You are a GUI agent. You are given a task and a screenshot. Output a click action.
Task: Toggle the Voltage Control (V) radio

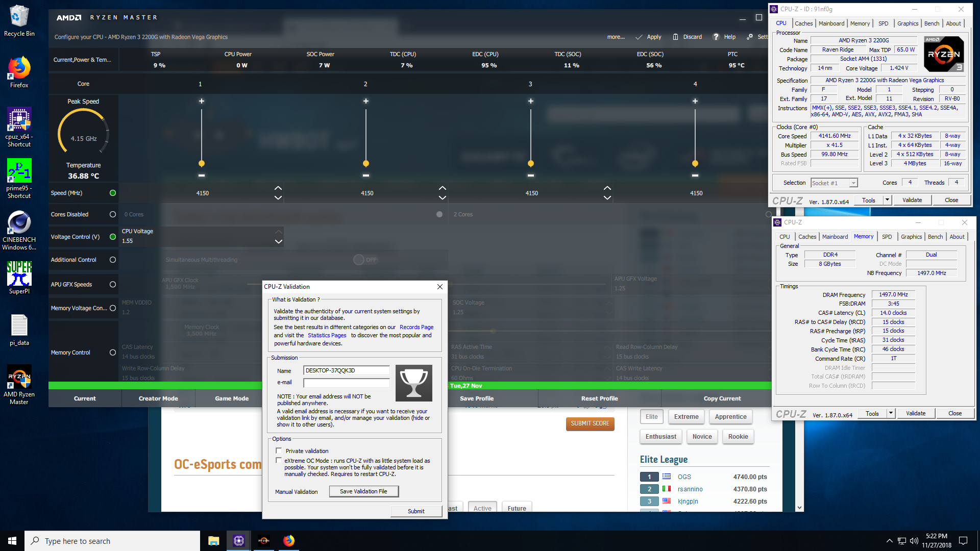point(113,237)
